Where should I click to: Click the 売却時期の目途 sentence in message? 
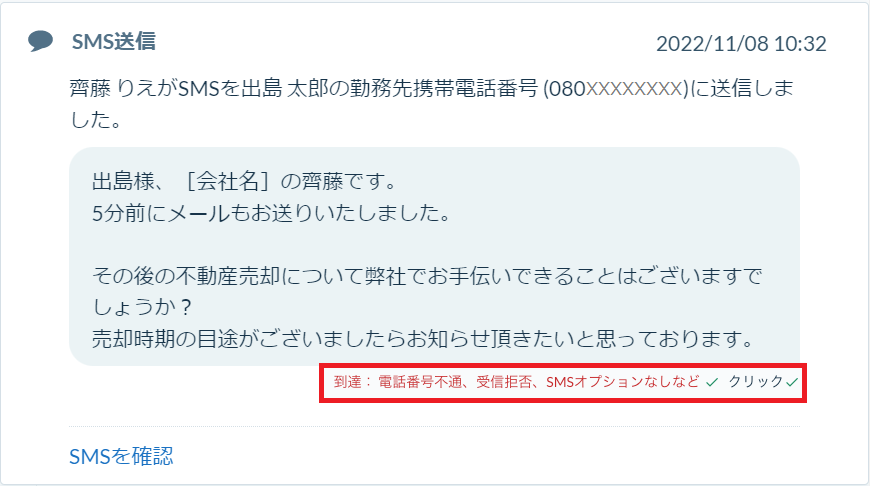click(x=423, y=338)
